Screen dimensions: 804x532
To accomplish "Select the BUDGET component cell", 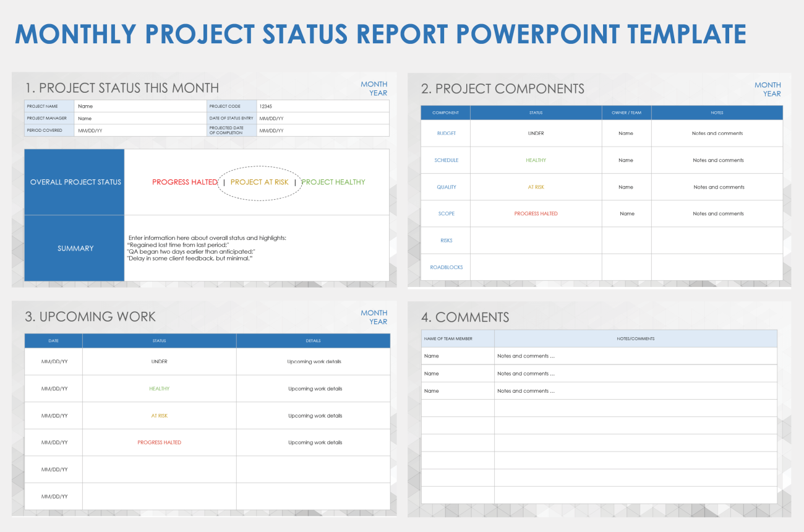I will tap(446, 134).
